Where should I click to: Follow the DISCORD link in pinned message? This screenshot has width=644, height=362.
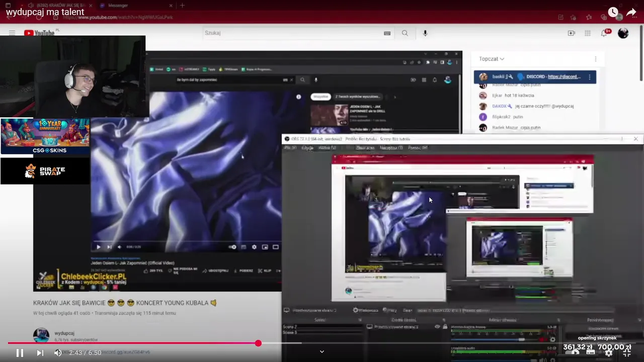click(x=564, y=77)
